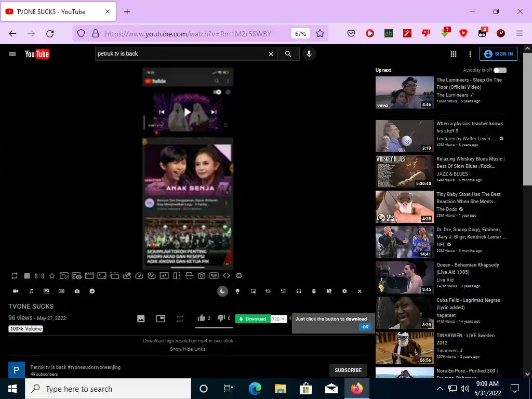Open File Explorer from taskbar
Screen dimensions: 532x399
coord(280,389)
